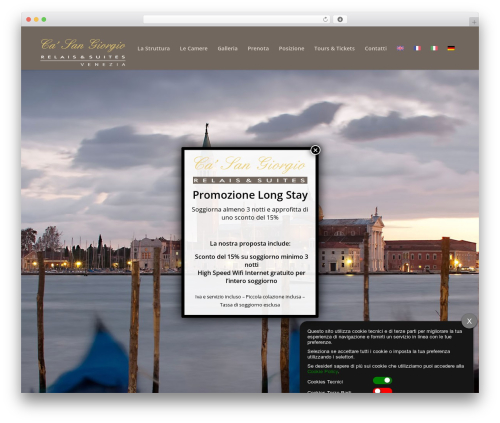500x423 pixels.
Task: Click the browser address bar
Action: (237, 20)
